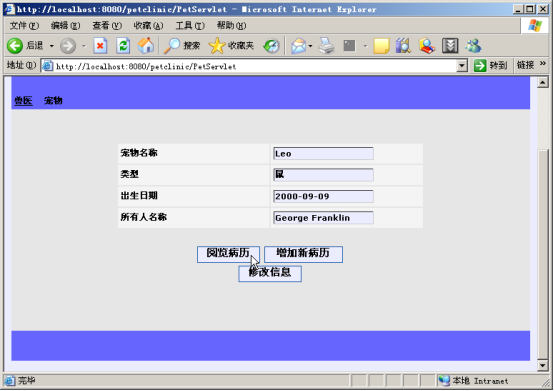Click the 链接 toolbar label

pyautogui.click(x=525, y=65)
